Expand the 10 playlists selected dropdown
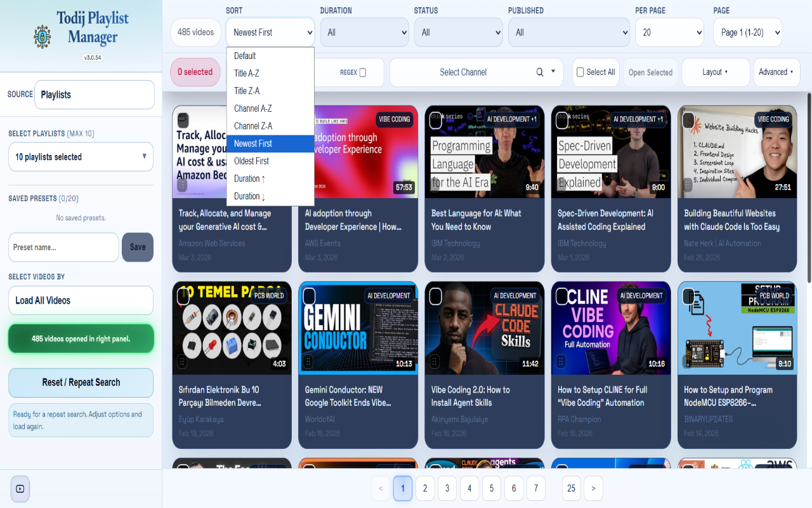The image size is (812, 508). (x=81, y=157)
